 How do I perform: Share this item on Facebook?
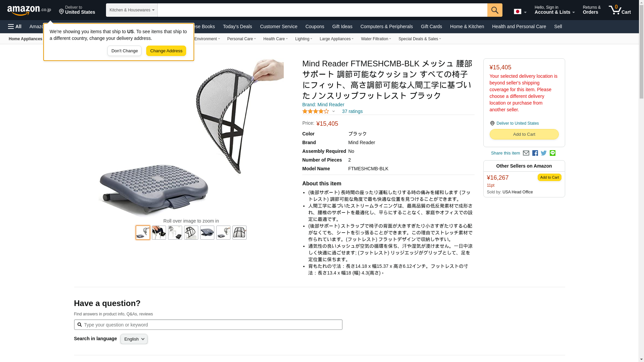[535, 153]
